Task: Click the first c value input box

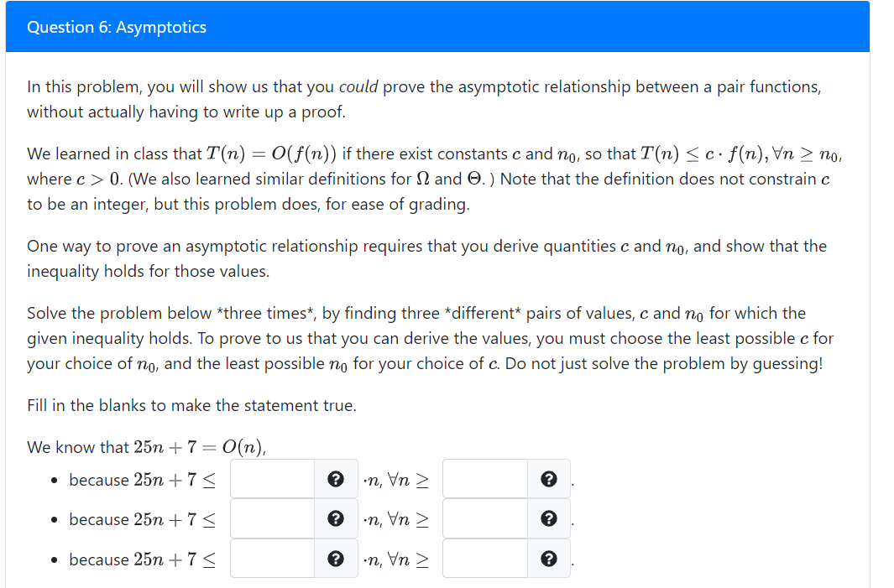Action: tap(273, 478)
